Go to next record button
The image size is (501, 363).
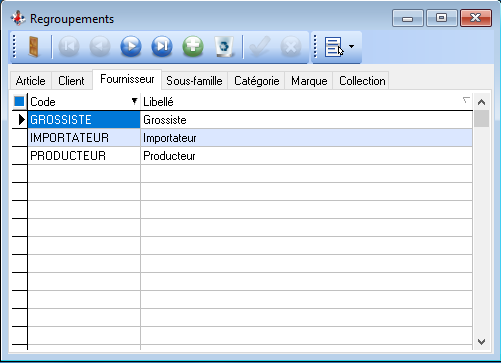pos(131,46)
